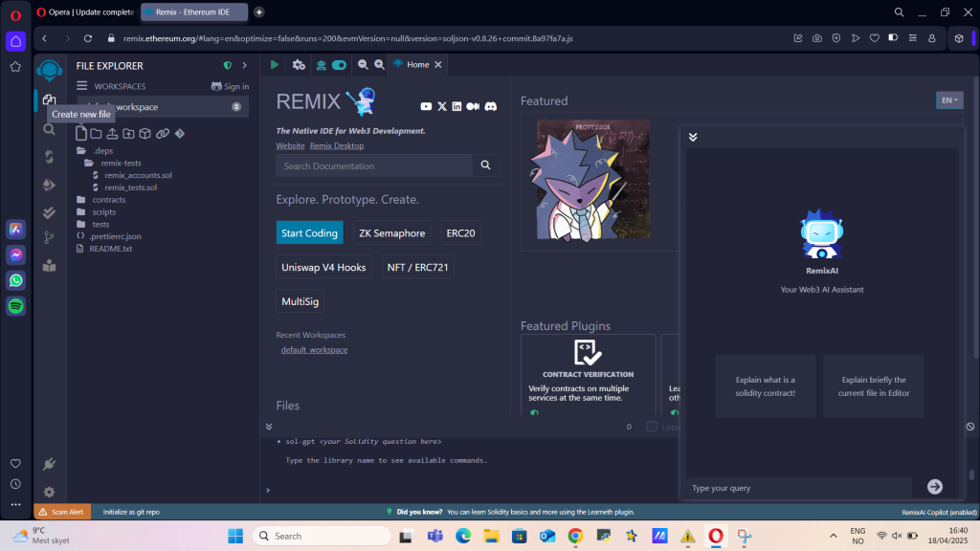The width and height of the screenshot is (980, 551).
Task: Open the EN language dropdown
Action: coord(949,99)
